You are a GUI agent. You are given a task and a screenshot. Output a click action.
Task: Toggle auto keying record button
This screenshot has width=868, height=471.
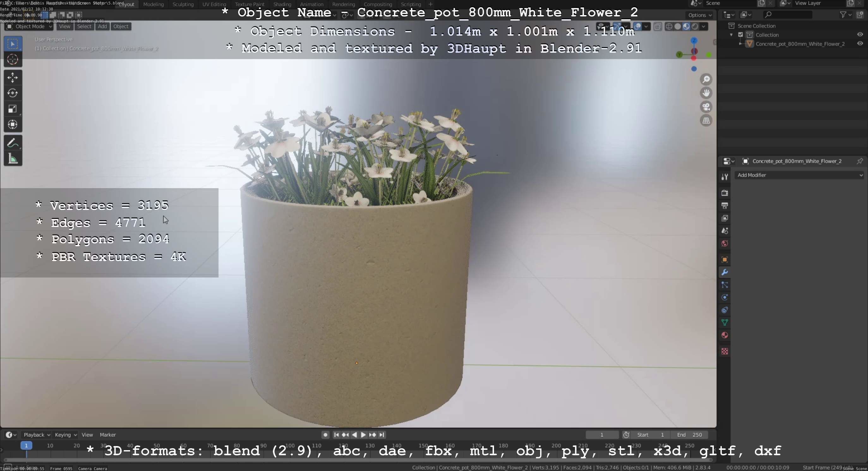pos(325,435)
